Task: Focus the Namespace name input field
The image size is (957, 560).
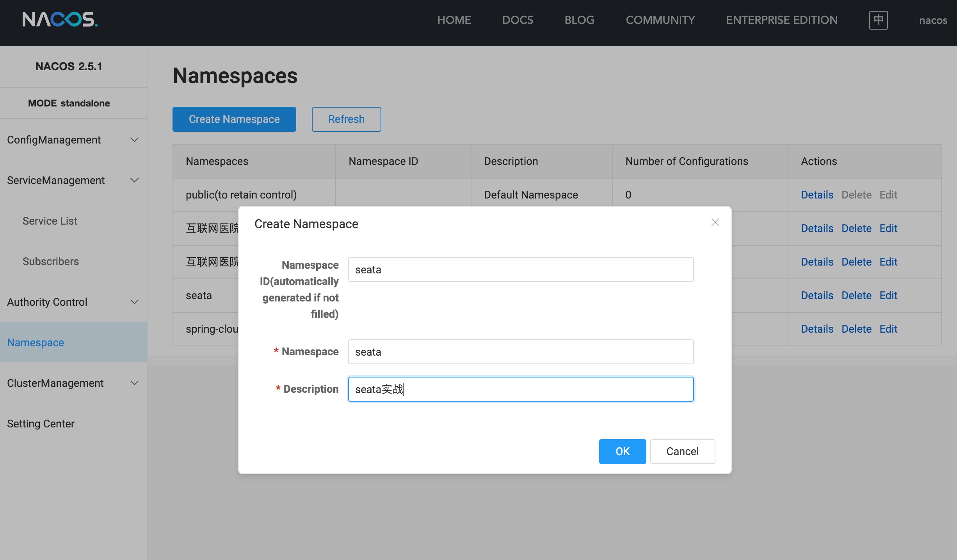Action: (x=521, y=352)
